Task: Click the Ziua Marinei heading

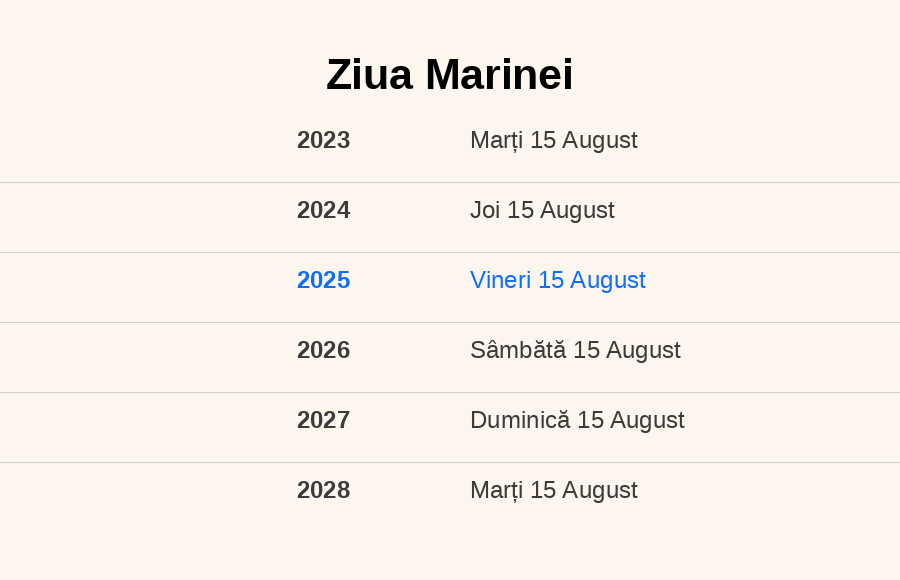Action: (x=449, y=75)
